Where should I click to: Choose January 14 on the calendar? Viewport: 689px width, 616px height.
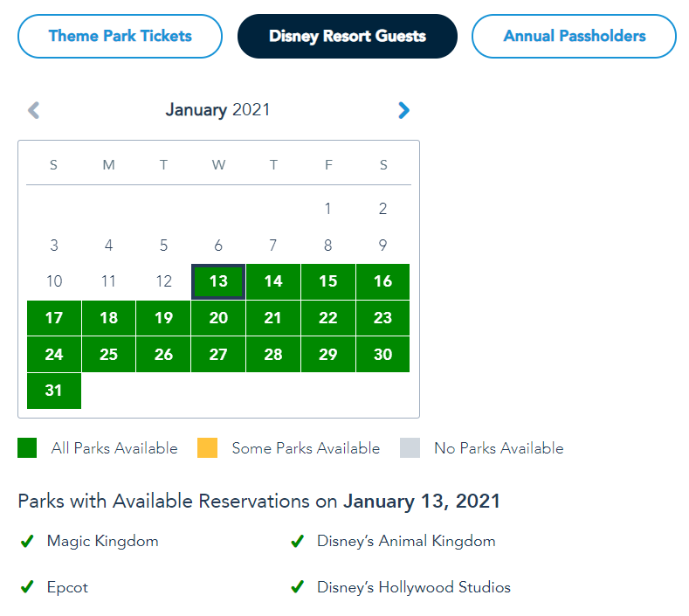[273, 281]
